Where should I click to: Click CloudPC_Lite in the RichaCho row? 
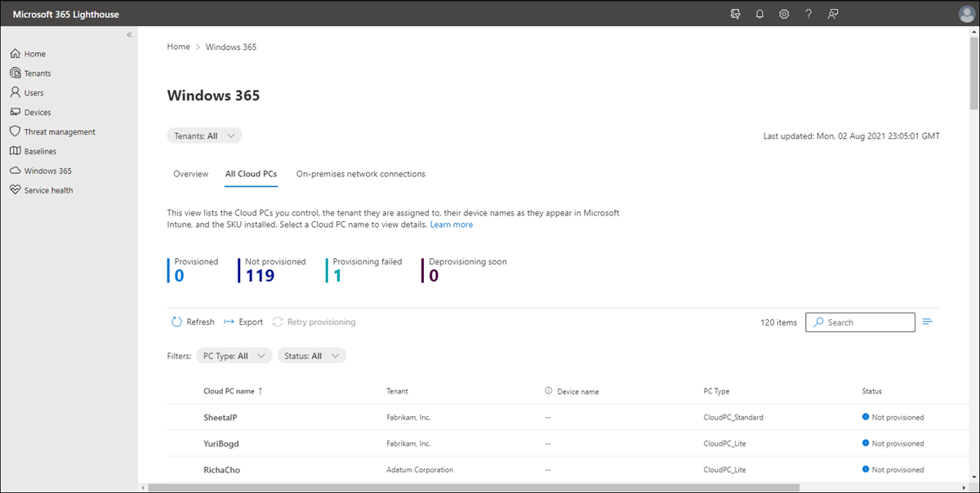click(x=724, y=470)
